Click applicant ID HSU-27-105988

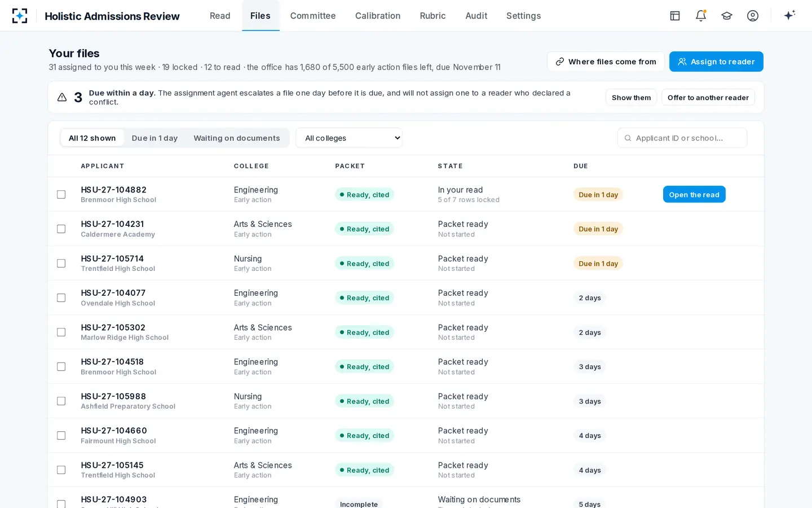point(113,396)
